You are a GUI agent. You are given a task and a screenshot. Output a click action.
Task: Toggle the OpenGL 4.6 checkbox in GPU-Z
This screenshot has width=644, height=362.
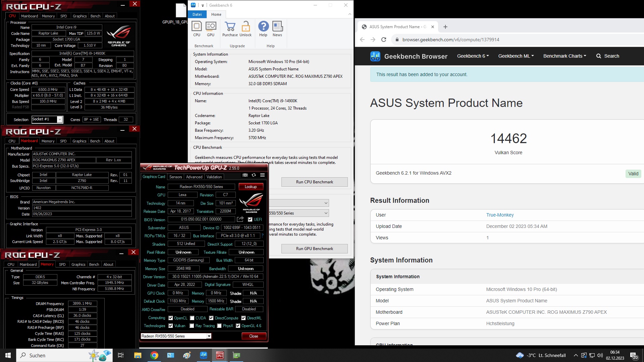(x=238, y=326)
